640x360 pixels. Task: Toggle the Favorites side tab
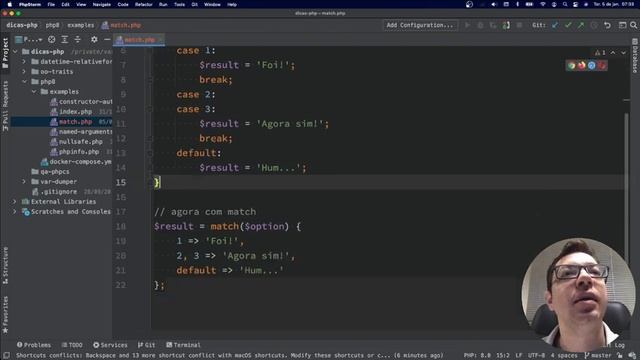[x=5, y=315]
